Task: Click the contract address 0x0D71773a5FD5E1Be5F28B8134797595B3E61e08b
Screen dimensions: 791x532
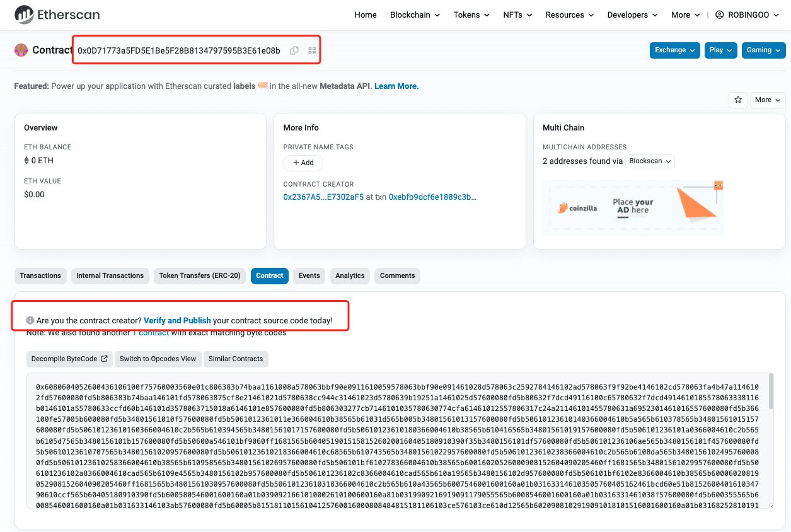Action: tap(179, 50)
